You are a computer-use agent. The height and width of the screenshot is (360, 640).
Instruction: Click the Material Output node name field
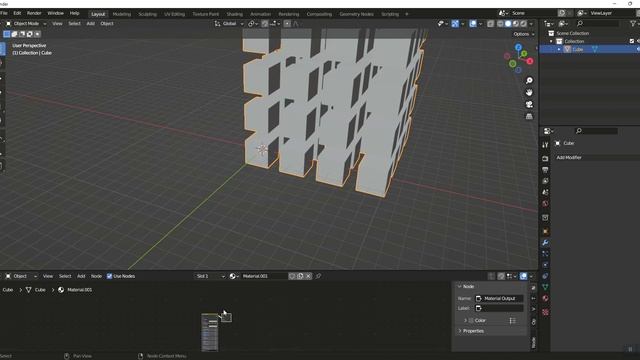[x=499, y=298]
